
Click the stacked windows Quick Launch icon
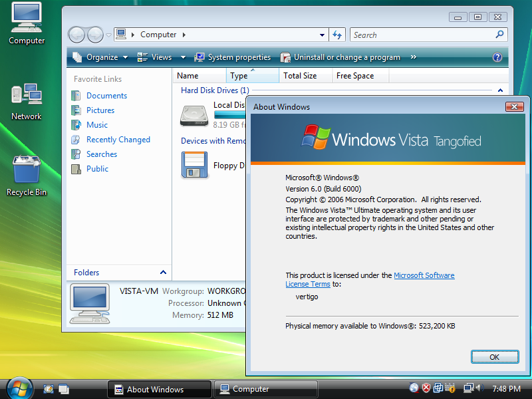[64, 389]
